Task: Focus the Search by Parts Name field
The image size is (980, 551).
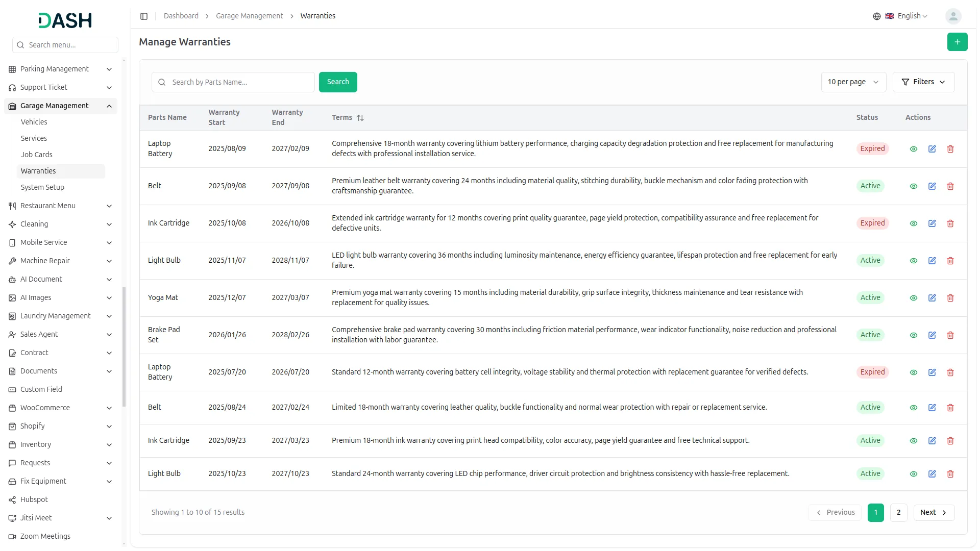Action: click(240, 82)
